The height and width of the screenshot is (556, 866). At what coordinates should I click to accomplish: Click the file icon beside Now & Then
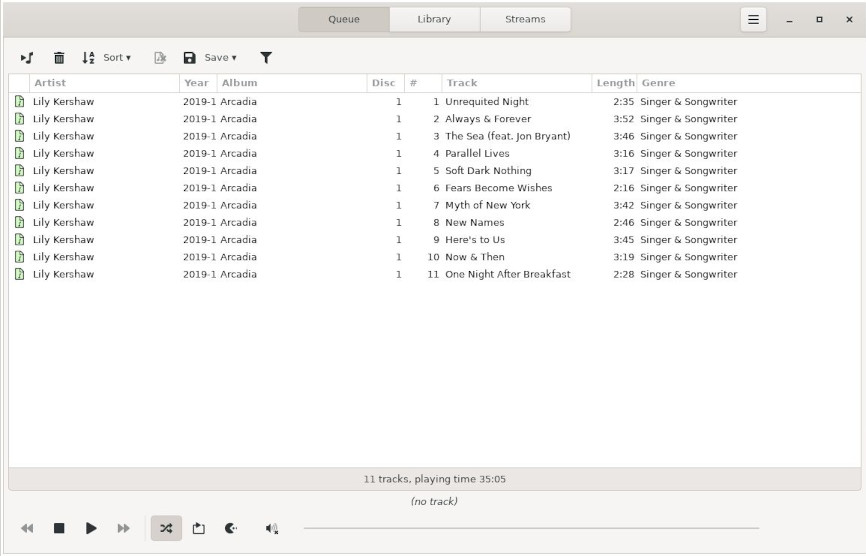tap(19, 257)
